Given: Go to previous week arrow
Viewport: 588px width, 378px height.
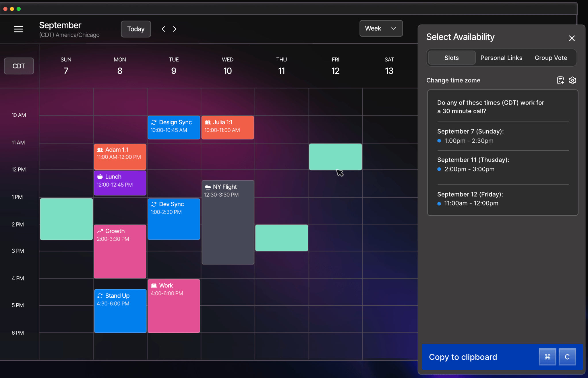Looking at the screenshot, I should [x=163, y=29].
